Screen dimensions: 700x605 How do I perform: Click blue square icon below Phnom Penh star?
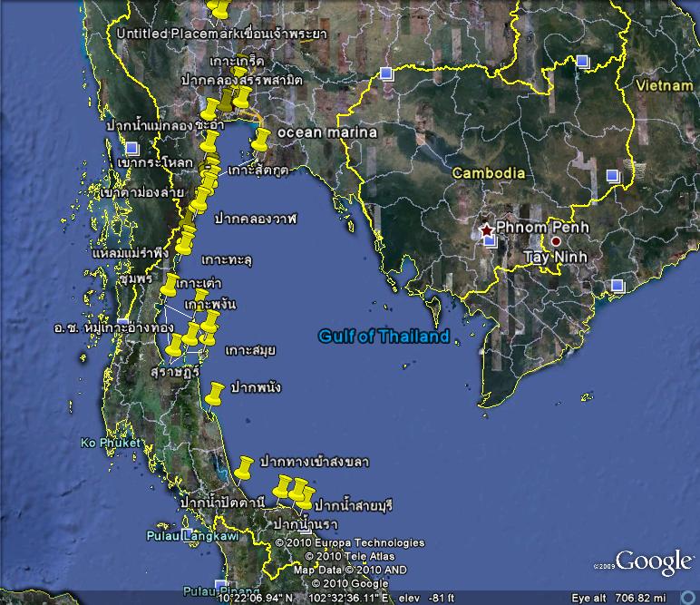coord(490,242)
